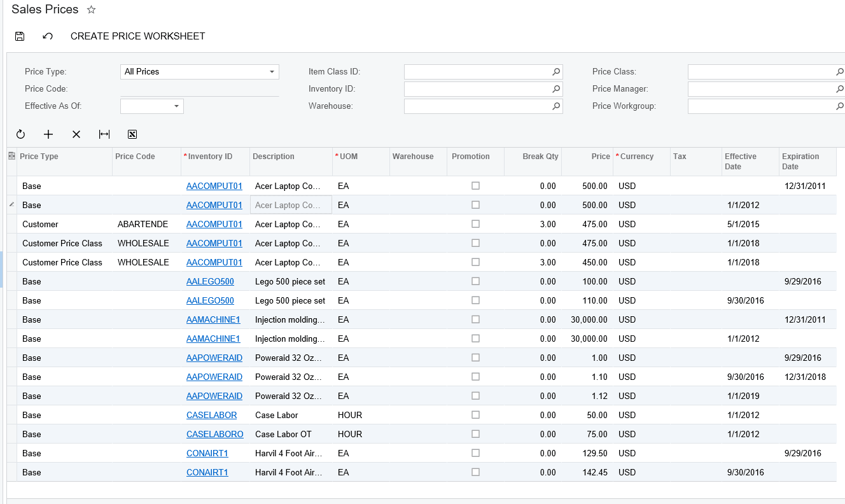The height and width of the screenshot is (504, 845).
Task: Sort by Expiration Date column header
Action: (807, 162)
